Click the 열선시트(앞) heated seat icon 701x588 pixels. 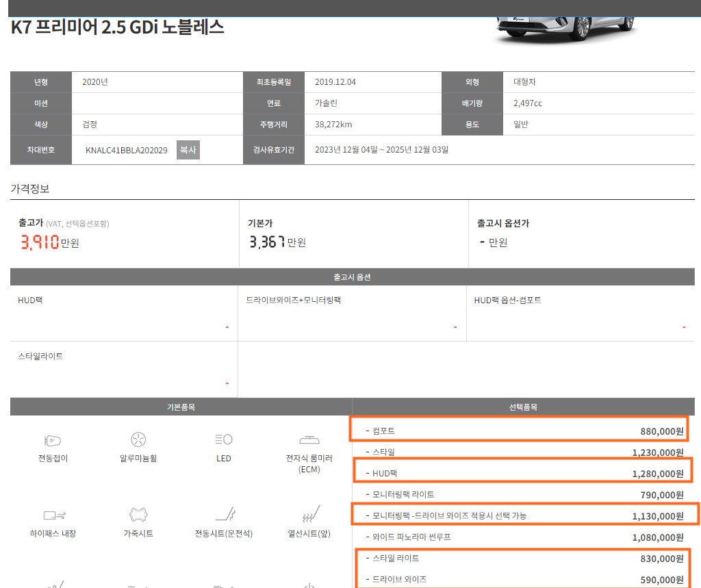point(311,514)
